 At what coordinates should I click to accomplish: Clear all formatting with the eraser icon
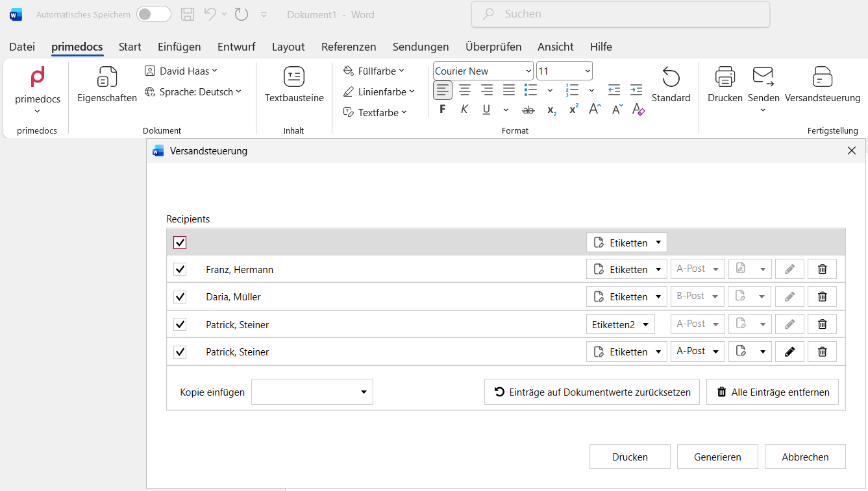click(x=639, y=110)
